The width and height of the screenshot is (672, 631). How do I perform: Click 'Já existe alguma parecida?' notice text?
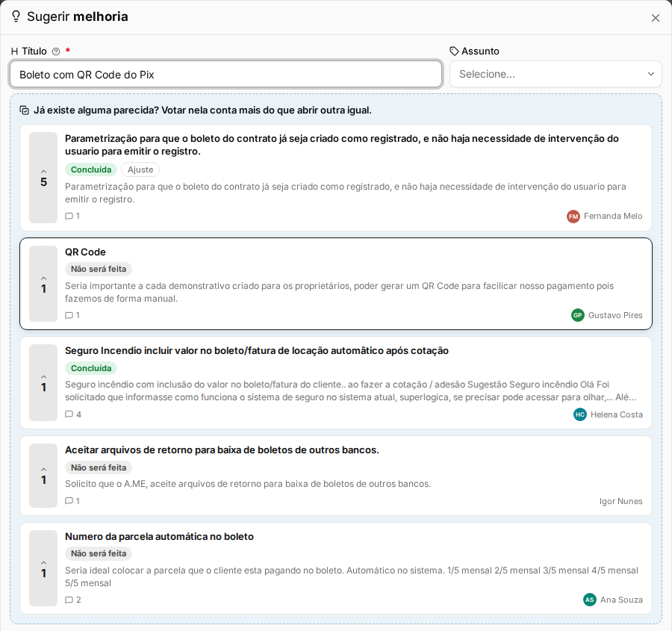pyautogui.click(x=202, y=111)
